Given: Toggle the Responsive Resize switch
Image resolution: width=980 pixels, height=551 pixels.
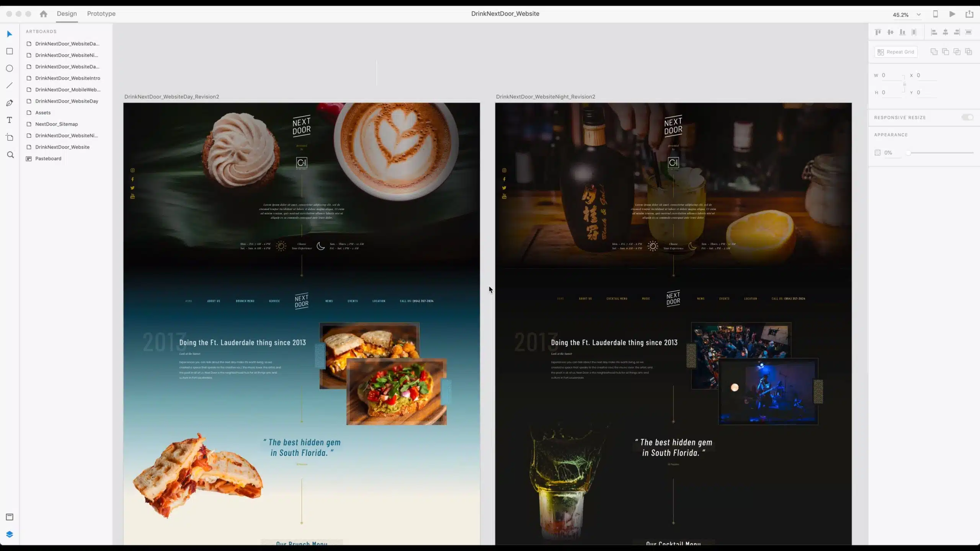Looking at the screenshot, I should click(967, 117).
